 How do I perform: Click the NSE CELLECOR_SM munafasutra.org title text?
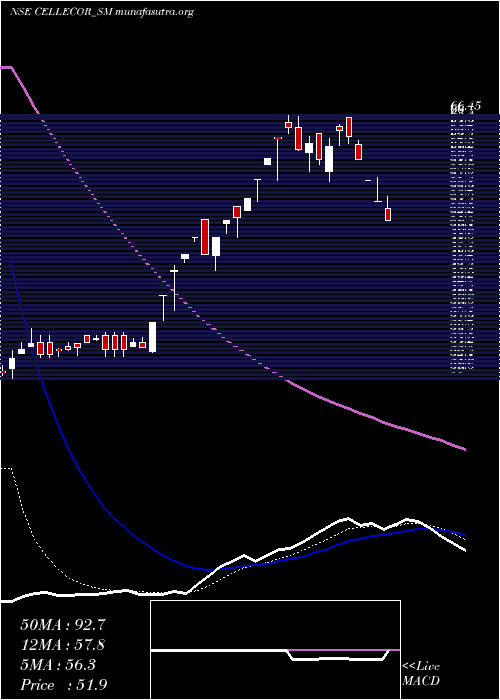pyautogui.click(x=101, y=12)
